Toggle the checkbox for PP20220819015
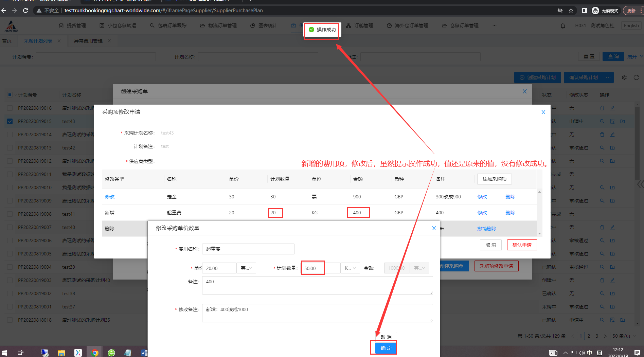 [x=10, y=121]
